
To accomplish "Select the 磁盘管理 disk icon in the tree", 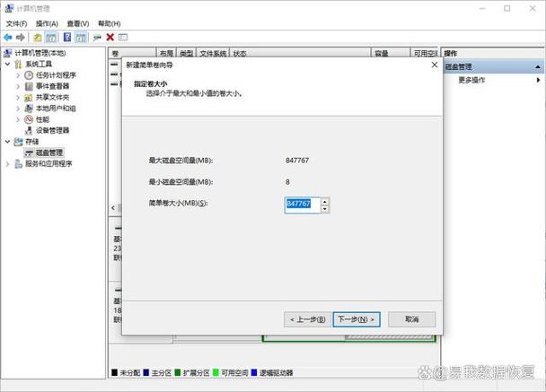I will [x=29, y=152].
